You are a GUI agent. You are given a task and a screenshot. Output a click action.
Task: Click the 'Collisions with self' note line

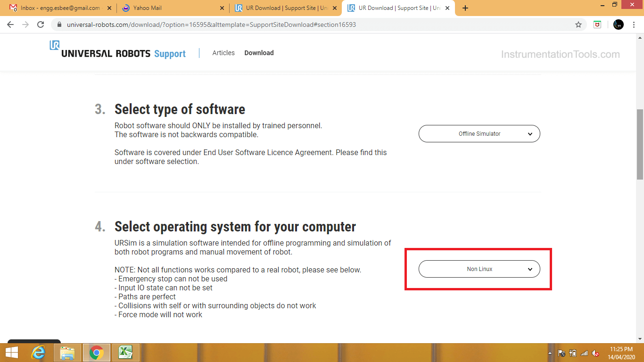click(x=215, y=305)
